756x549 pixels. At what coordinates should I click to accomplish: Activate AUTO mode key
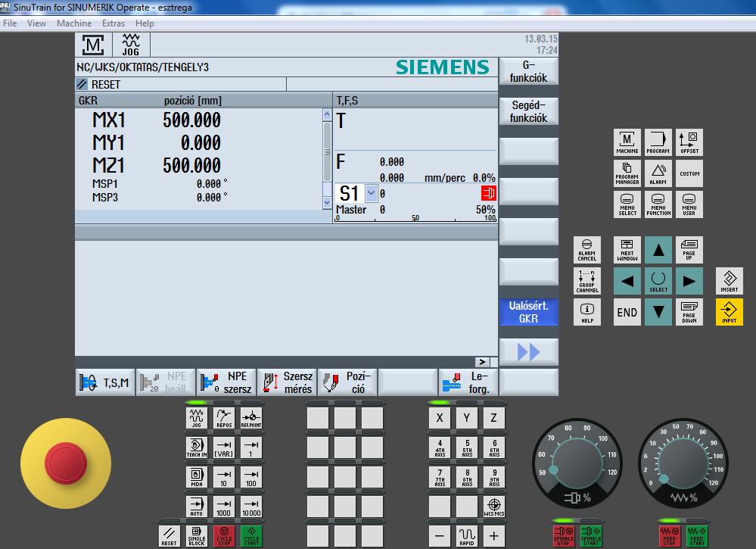(x=196, y=507)
